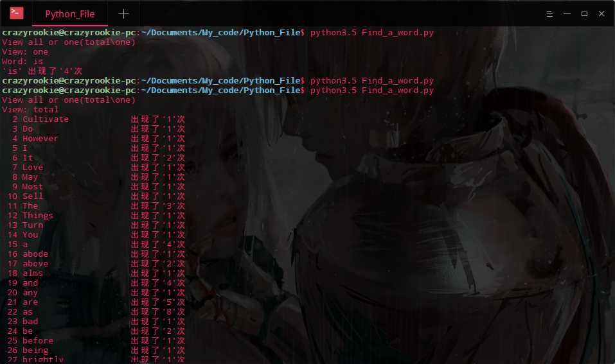Image resolution: width=615 pixels, height=364 pixels.
Task: Minimize the terminal window
Action: pyautogui.click(x=567, y=13)
